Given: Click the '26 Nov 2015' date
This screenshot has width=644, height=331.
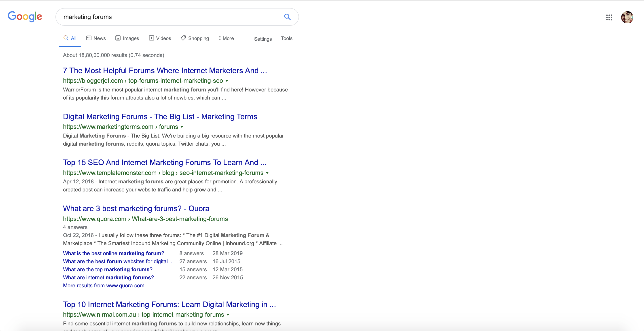Looking at the screenshot, I should (x=228, y=277).
